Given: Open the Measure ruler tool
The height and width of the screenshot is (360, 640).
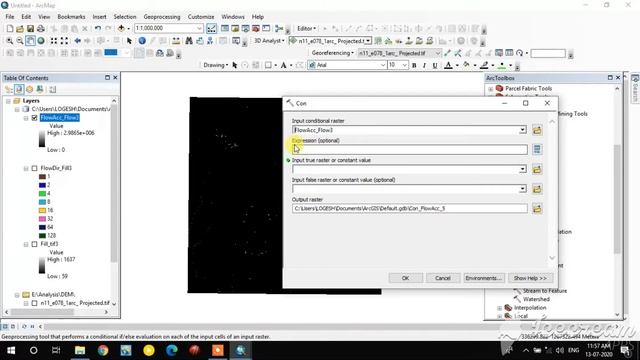Looking at the screenshot, I should click(x=176, y=41).
